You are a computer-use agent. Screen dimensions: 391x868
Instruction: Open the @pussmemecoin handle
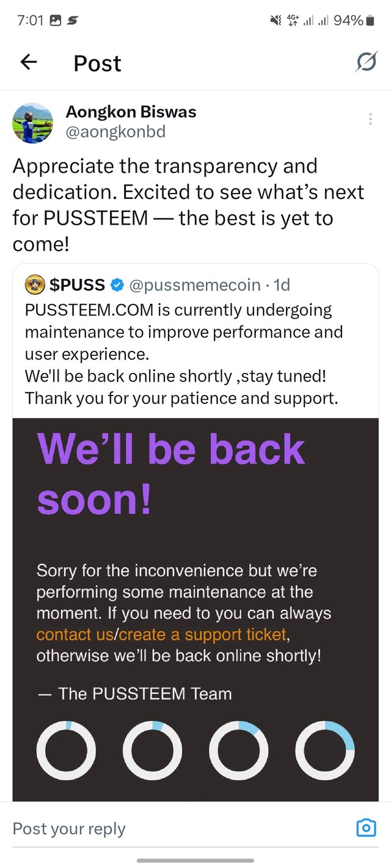point(195,285)
